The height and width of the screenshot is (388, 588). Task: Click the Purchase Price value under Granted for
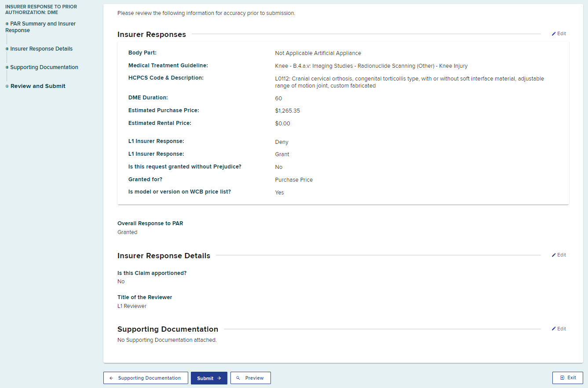293,180
